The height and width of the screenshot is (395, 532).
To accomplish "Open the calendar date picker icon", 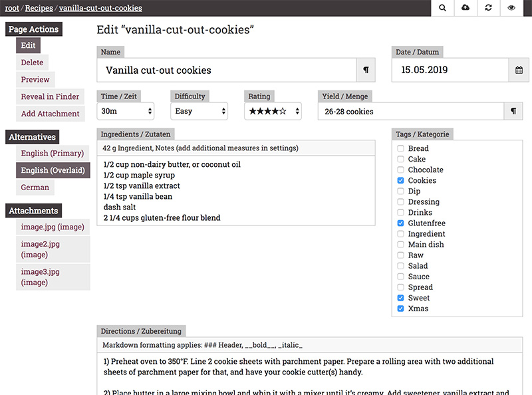I will point(519,70).
